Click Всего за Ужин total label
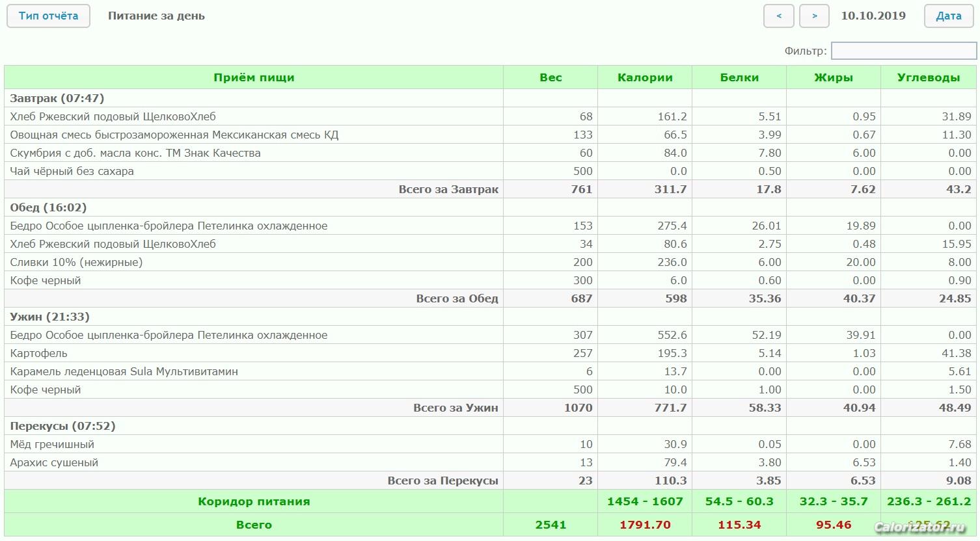 pos(456,408)
